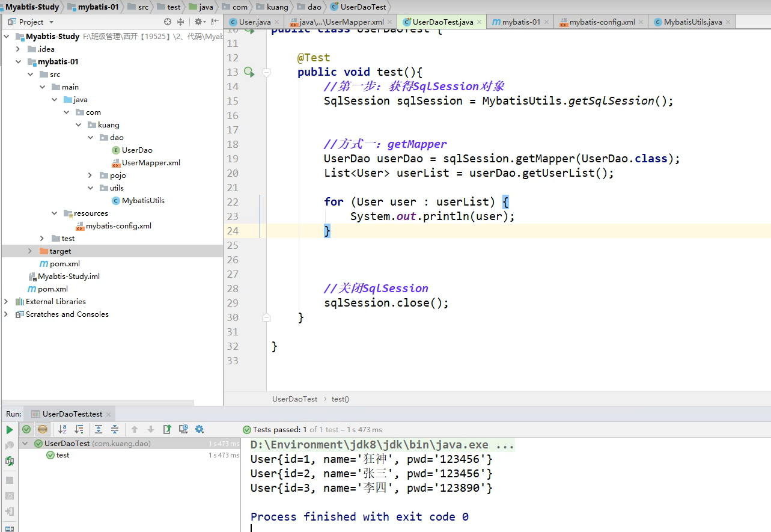The image size is (771, 532).
Task: Open the test history clock icon
Action: (183, 429)
